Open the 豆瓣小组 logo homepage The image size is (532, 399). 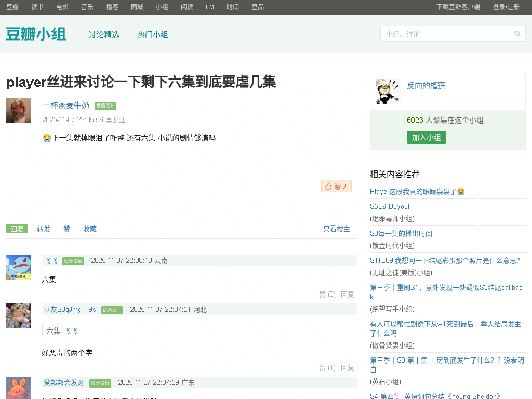coord(36,34)
